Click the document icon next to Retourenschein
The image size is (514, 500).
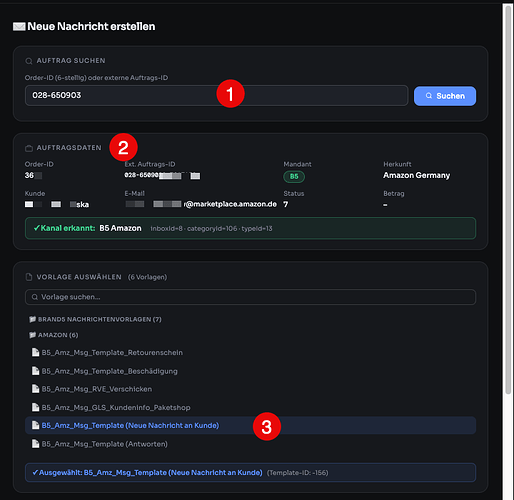point(35,352)
